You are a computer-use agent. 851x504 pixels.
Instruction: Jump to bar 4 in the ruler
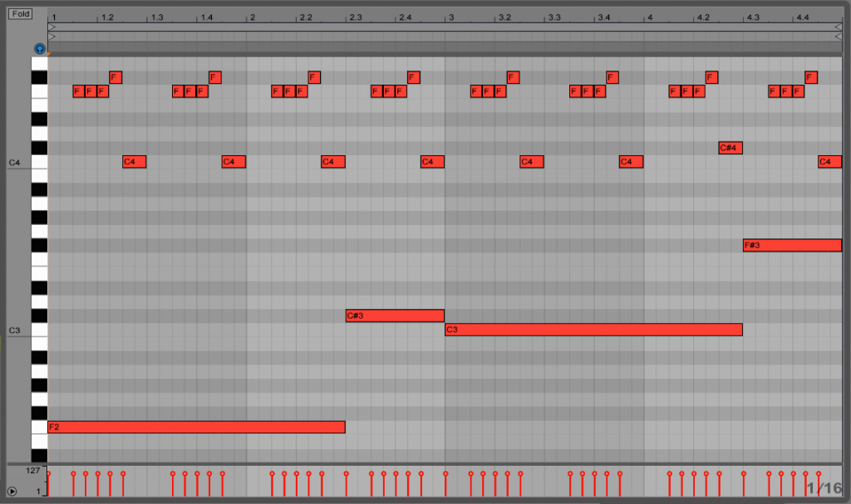[650, 17]
